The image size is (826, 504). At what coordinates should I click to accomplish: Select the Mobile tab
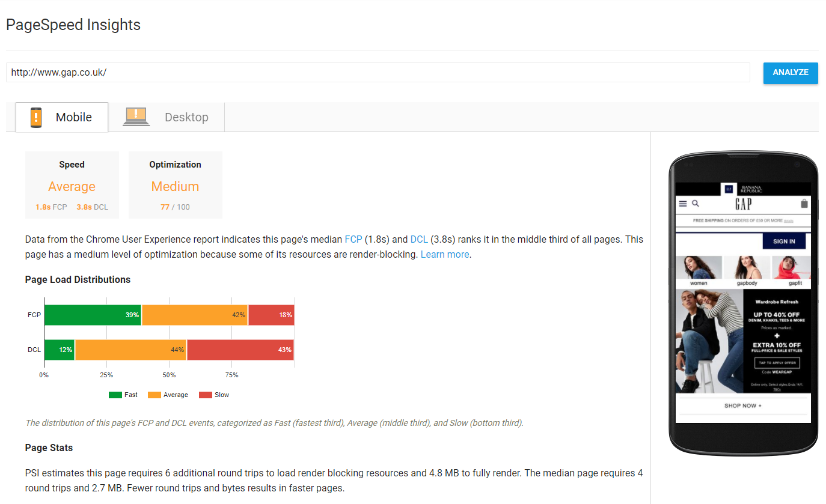tap(62, 117)
